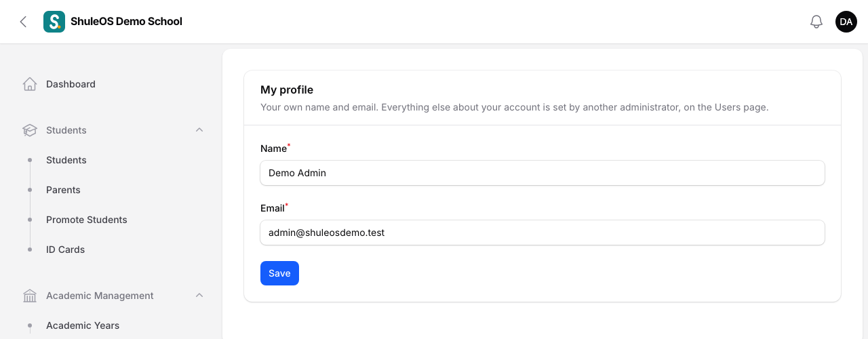Click the ShuleOS logo icon

(54, 22)
